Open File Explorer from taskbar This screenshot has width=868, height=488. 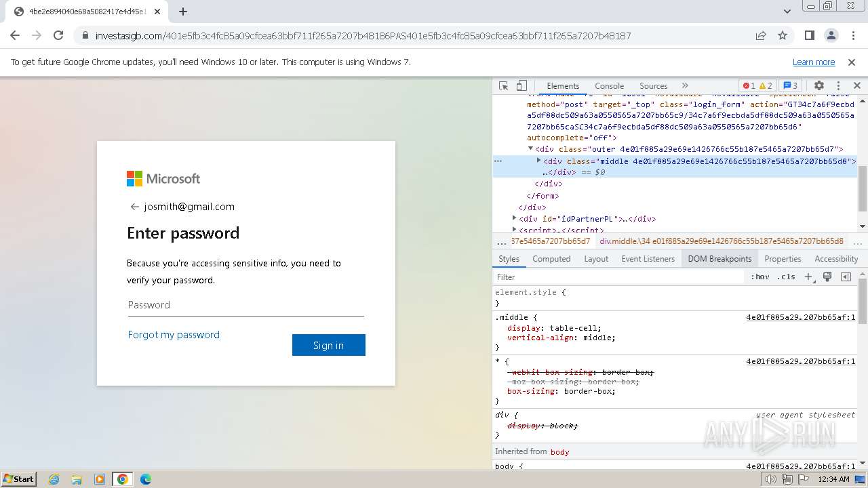[77, 479]
